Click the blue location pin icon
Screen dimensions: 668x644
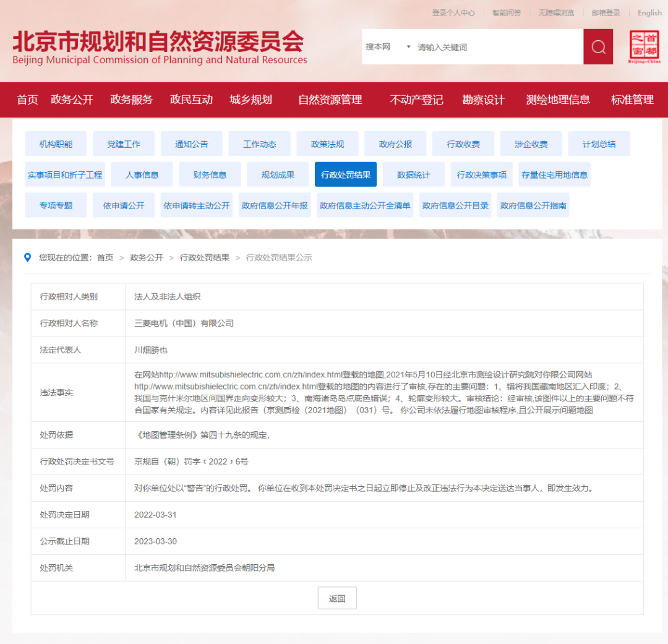click(28, 257)
